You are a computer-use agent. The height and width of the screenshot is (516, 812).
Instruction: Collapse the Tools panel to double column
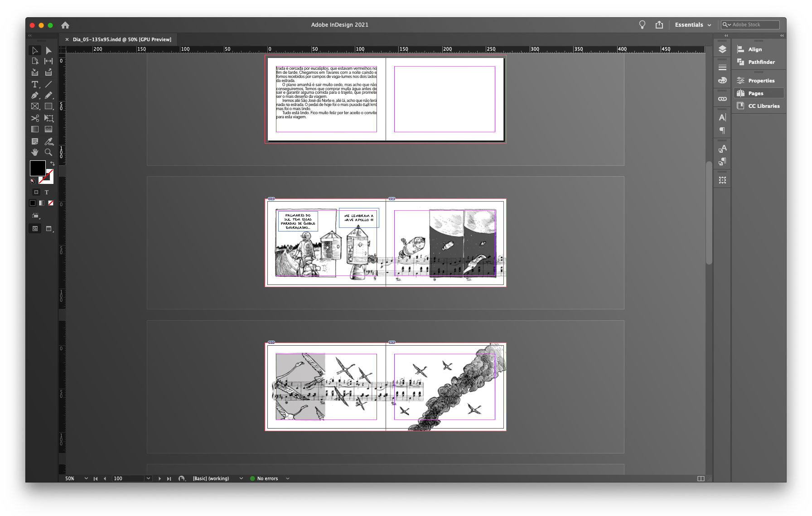(x=30, y=35)
